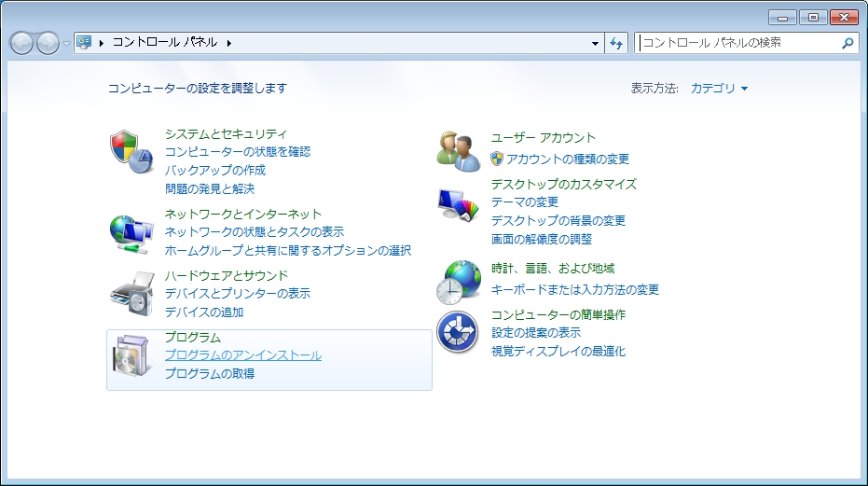The image size is (868, 486).
Task: Open the カテゴリ view-by dropdown
Action: [719, 89]
